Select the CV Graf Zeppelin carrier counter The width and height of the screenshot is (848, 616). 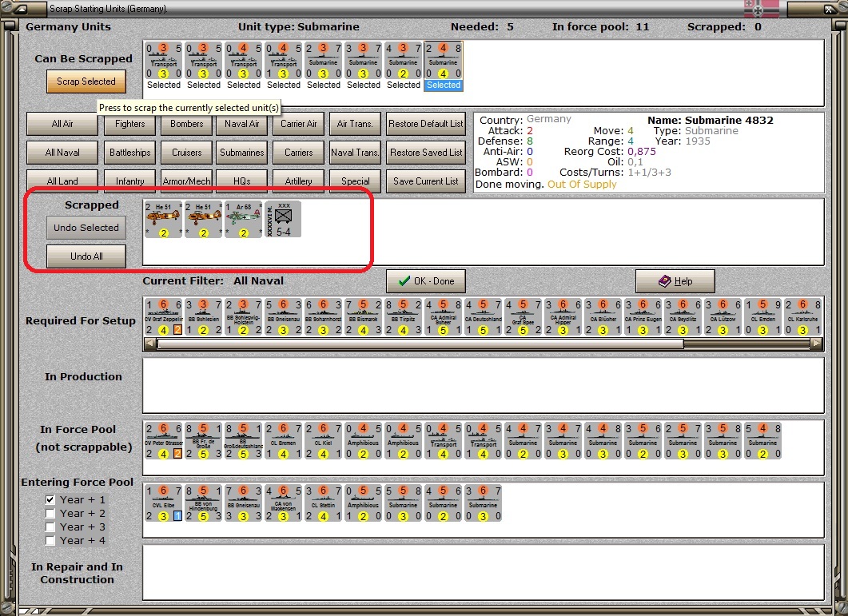coord(164,317)
